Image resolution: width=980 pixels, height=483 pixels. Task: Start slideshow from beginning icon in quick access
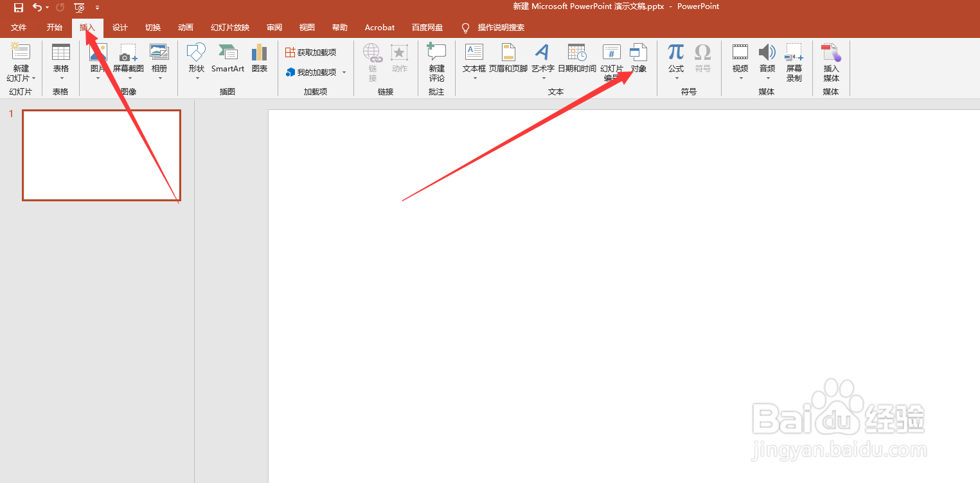(79, 8)
